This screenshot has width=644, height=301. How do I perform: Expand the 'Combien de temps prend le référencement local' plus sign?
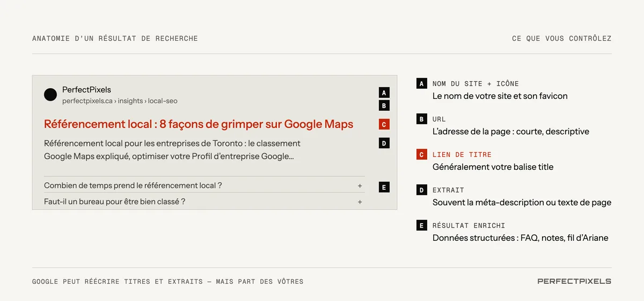(x=360, y=185)
